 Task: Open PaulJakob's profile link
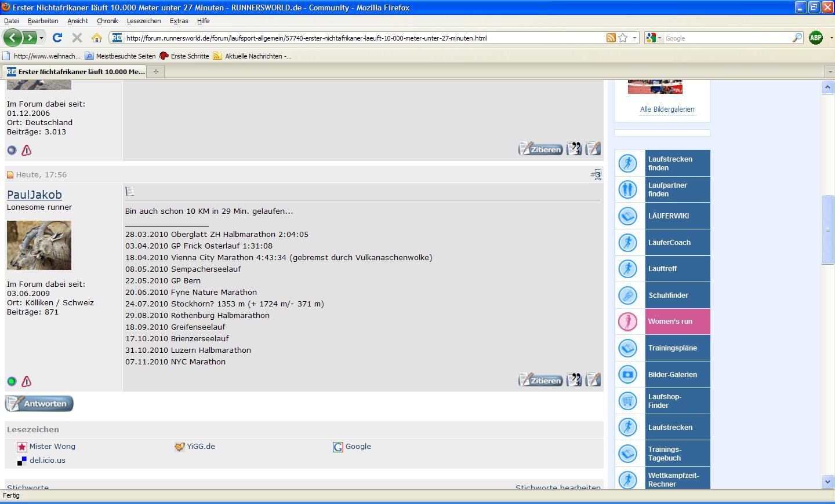point(34,195)
